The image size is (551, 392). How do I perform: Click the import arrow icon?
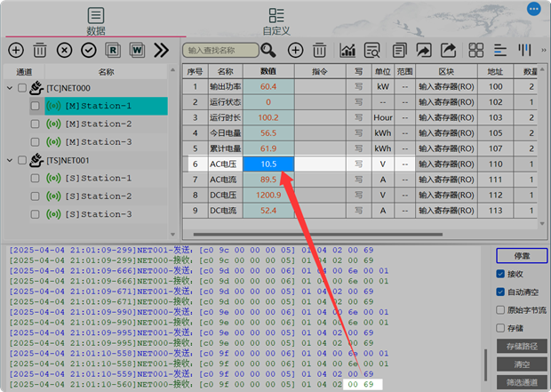(x=424, y=51)
